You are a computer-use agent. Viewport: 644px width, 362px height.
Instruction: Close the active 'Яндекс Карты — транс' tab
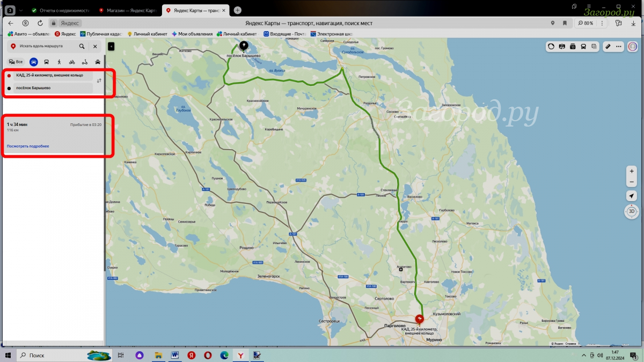pos(224,10)
